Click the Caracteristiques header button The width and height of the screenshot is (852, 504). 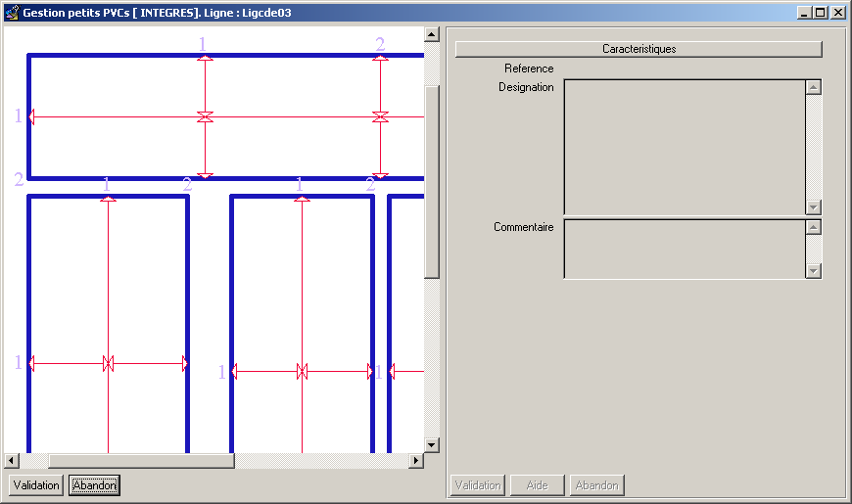click(x=639, y=49)
